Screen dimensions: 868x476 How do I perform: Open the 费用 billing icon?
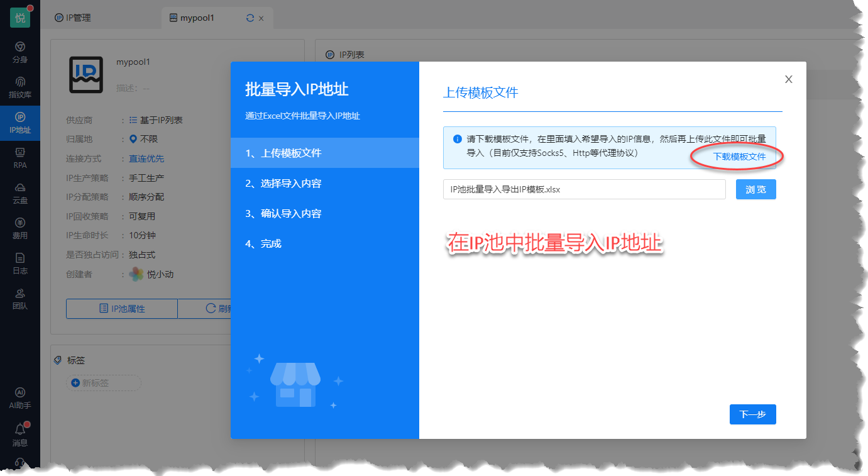pyautogui.click(x=20, y=228)
